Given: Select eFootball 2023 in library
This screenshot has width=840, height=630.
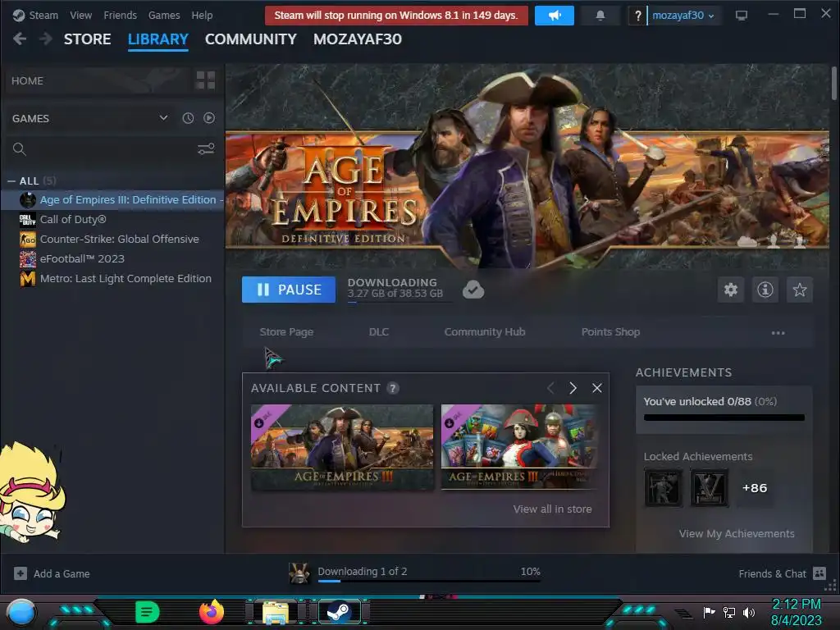Looking at the screenshot, I should pyautogui.click(x=113, y=258).
